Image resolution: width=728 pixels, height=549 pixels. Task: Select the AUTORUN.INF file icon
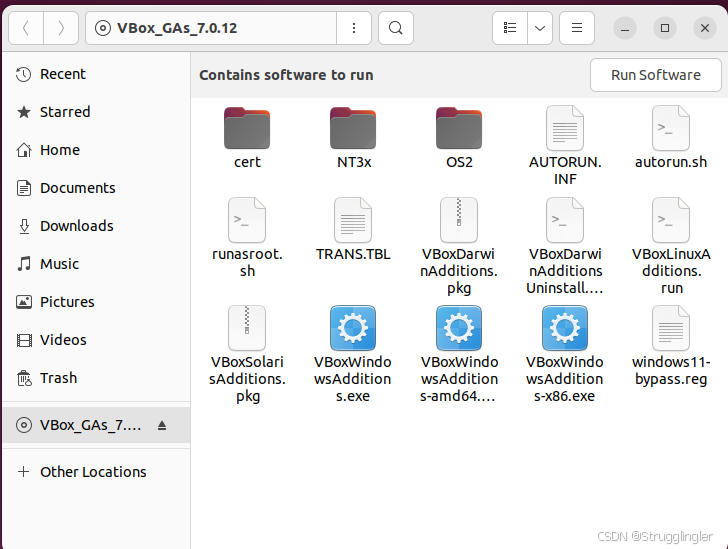click(x=565, y=128)
